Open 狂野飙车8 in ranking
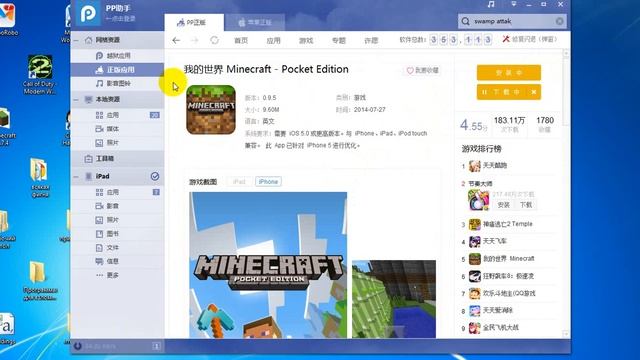640x360 pixels. click(508, 276)
